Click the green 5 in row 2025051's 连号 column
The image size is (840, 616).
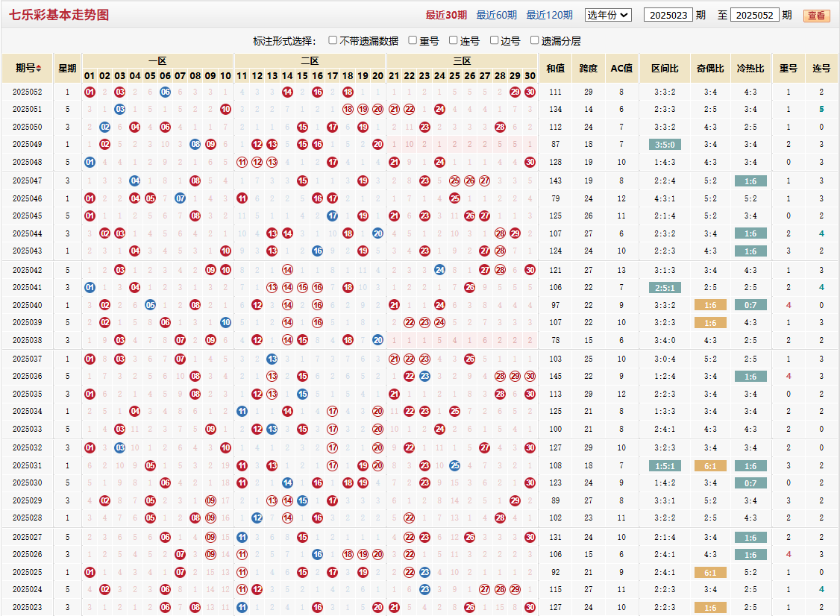(821, 110)
